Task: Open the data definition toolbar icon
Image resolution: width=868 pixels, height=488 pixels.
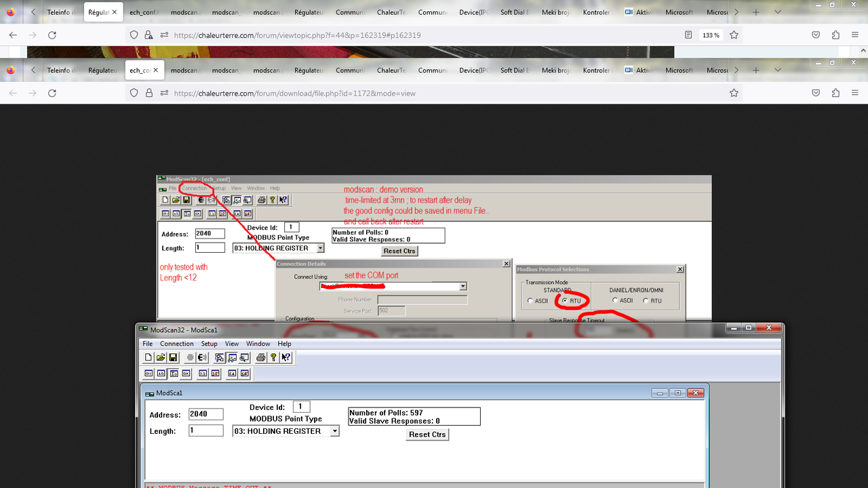Action: pyautogui.click(x=220, y=357)
